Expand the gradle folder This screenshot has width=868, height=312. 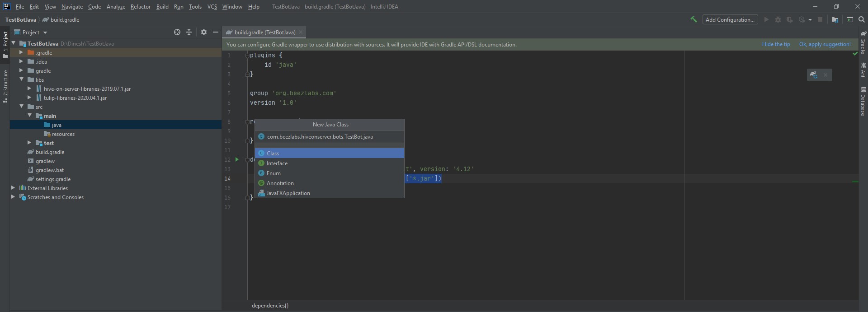tap(21, 70)
